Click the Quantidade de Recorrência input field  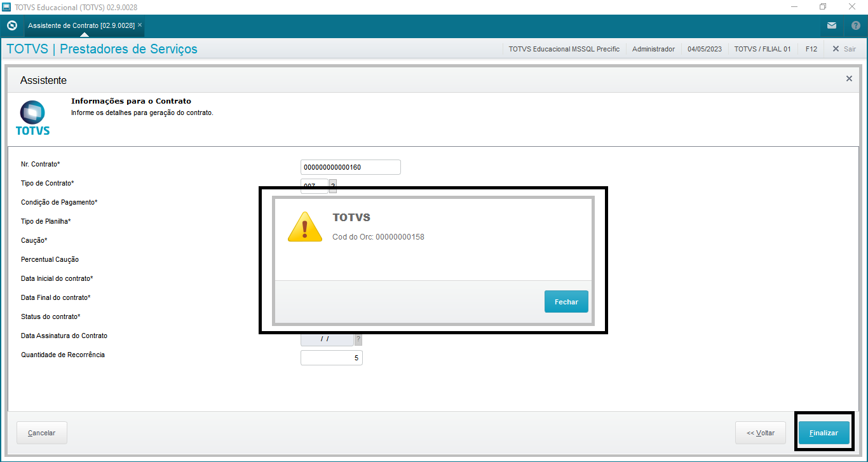(332, 358)
